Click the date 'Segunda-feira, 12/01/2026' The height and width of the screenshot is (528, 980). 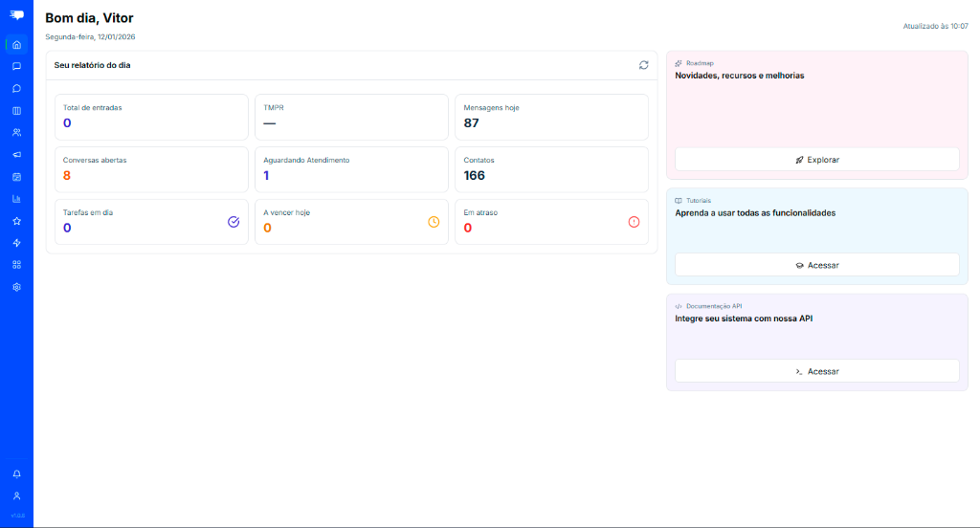click(x=90, y=37)
